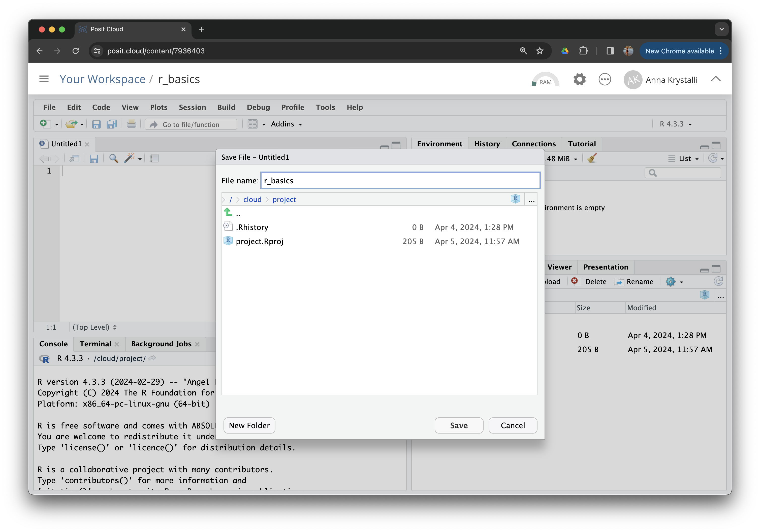This screenshot has width=760, height=532.
Task: Click the Files pane refresh icon
Action: [x=718, y=282]
